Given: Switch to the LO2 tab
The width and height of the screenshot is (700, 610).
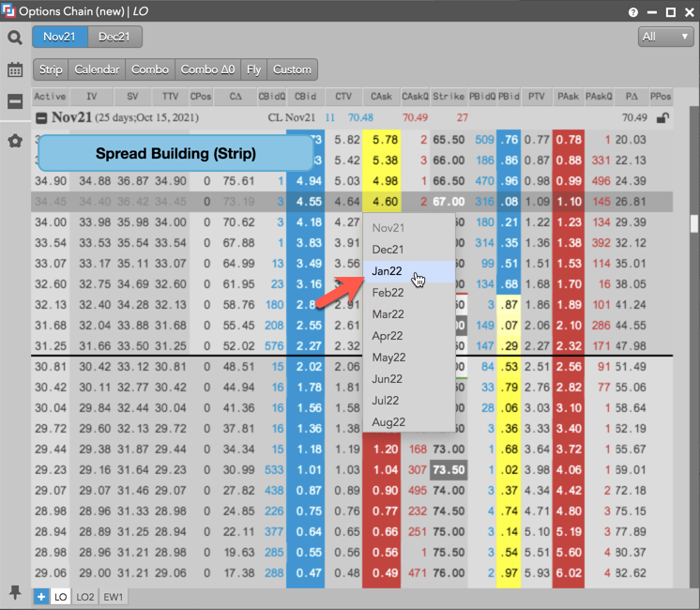Looking at the screenshot, I should 85,596.
